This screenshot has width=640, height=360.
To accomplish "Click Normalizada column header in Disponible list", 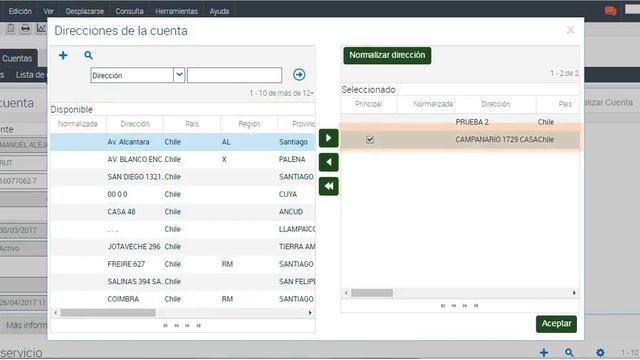I will coord(78,124).
